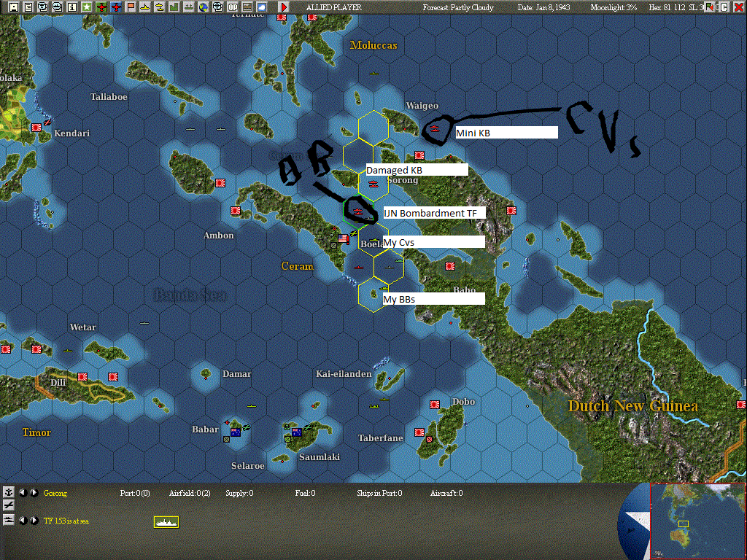The width and height of the screenshot is (747, 560).
Task: Click the red plane on green background icon
Action: [x=101, y=7]
